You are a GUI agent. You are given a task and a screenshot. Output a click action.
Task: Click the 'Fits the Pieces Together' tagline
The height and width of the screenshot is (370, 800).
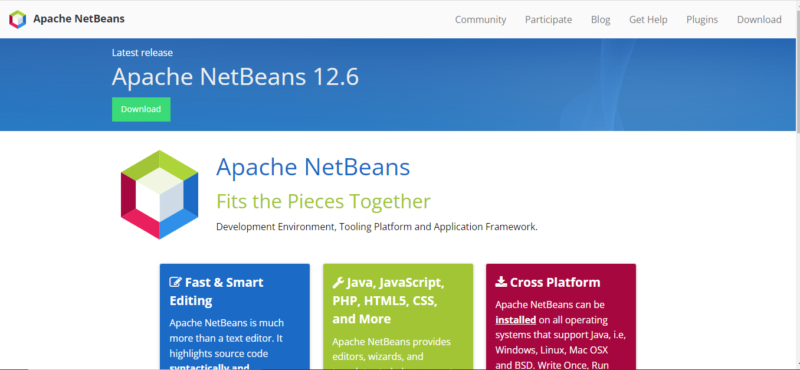click(x=323, y=201)
